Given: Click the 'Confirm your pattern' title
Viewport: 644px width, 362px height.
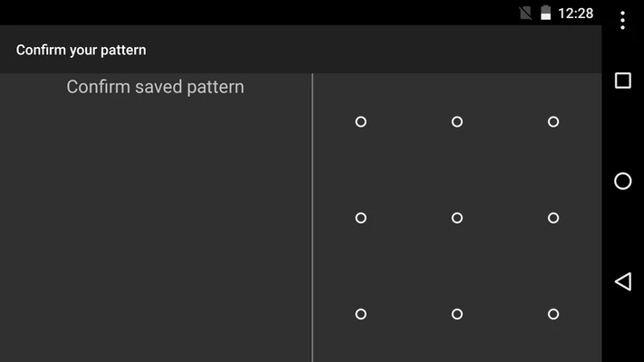Looking at the screenshot, I should tap(82, 50).
